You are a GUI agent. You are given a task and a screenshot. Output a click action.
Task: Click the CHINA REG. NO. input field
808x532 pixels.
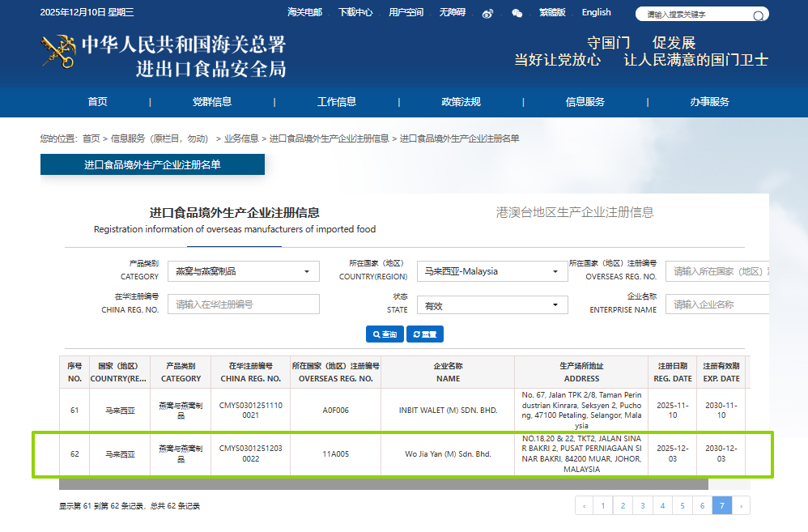click(x=244, y=304)
